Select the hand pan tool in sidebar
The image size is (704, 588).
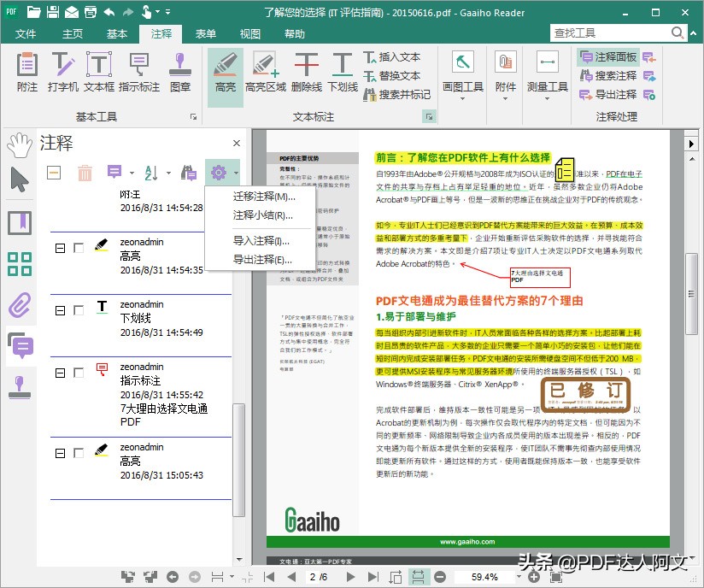coord(20,145)
